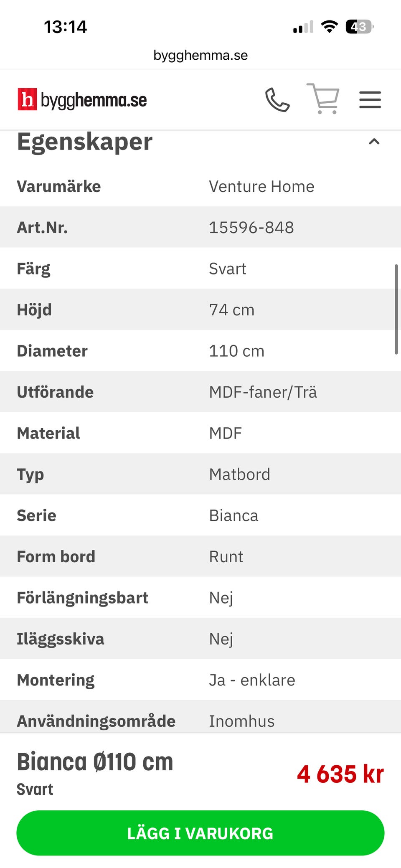Image resolution: width=401 pixels, height=868 pixels.
Task: Tap the cellular signal bars icon
Action: coord(303,27)
